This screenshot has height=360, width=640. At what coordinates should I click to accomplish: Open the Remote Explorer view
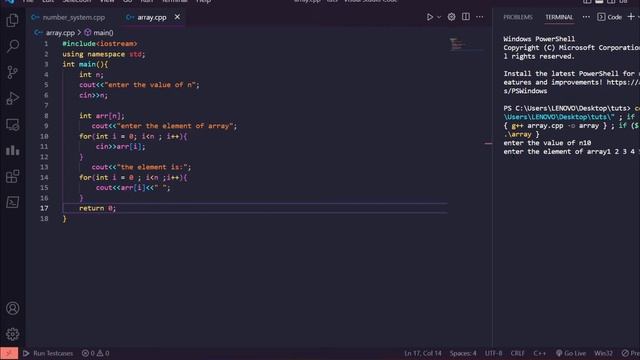[13, 124]
